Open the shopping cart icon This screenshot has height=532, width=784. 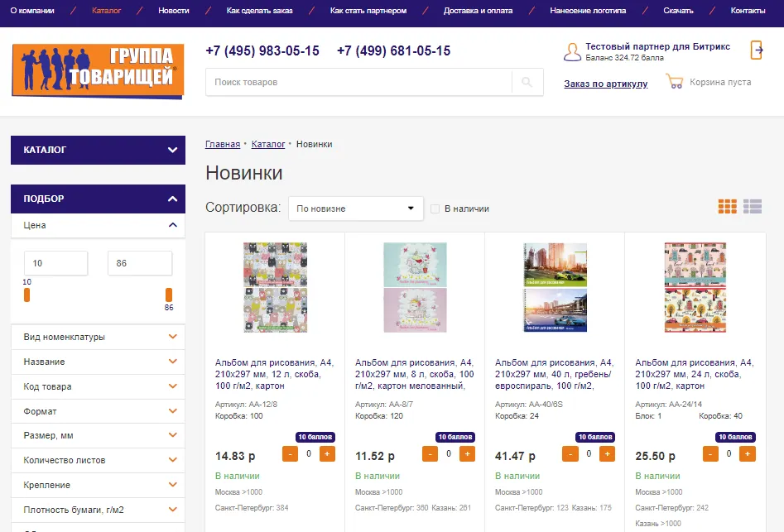coord(674,83)
